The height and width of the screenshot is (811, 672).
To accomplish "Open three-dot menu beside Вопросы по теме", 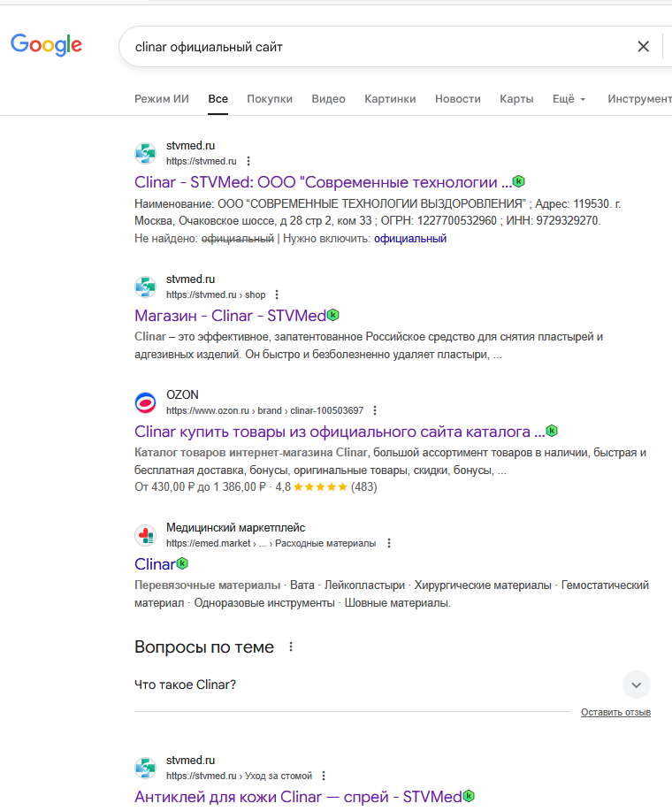I will (x=291, y=647).
